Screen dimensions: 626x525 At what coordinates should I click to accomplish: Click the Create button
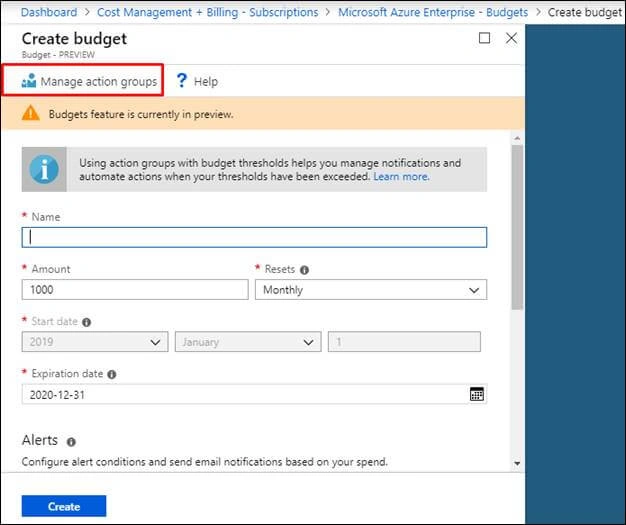(64, 506)
